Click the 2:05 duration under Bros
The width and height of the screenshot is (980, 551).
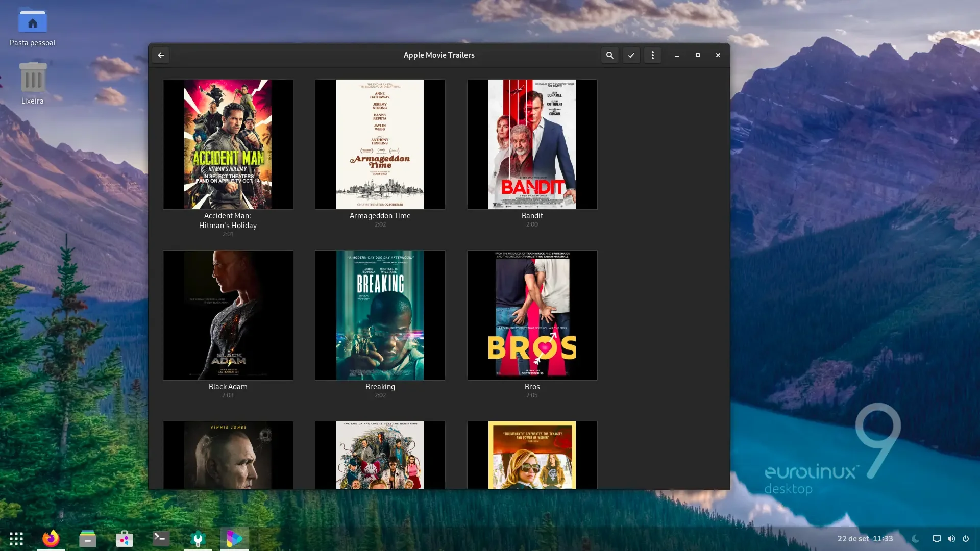click(x=532, y=395)
